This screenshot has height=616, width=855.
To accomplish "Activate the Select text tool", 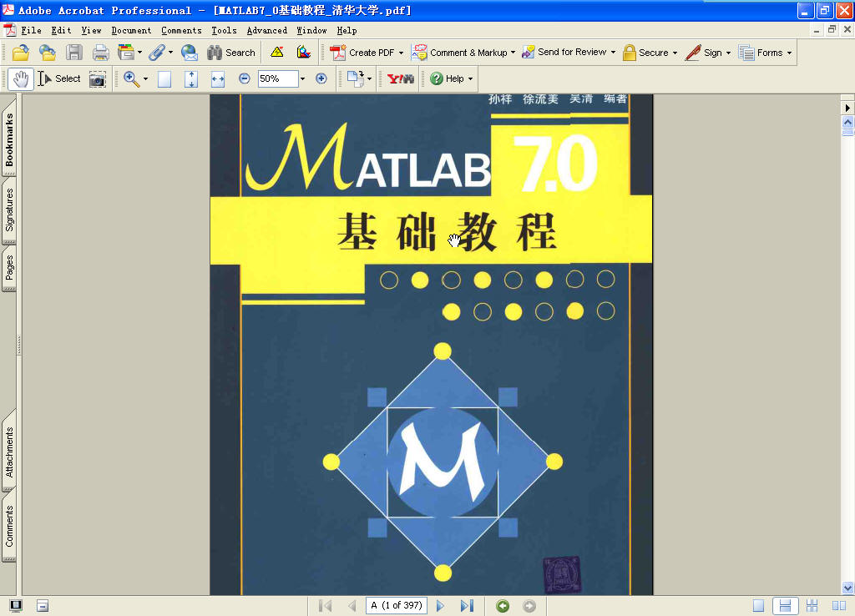I will pos(59,79).
